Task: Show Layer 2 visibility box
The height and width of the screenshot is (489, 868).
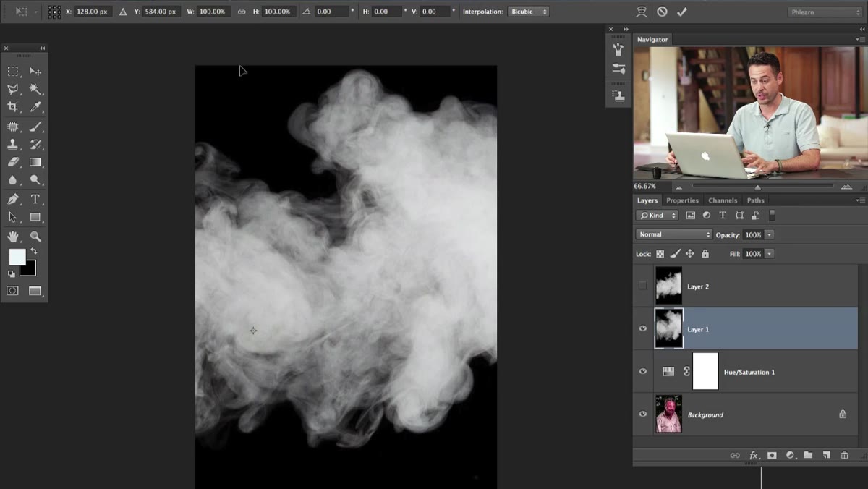Action: (642, 286)
